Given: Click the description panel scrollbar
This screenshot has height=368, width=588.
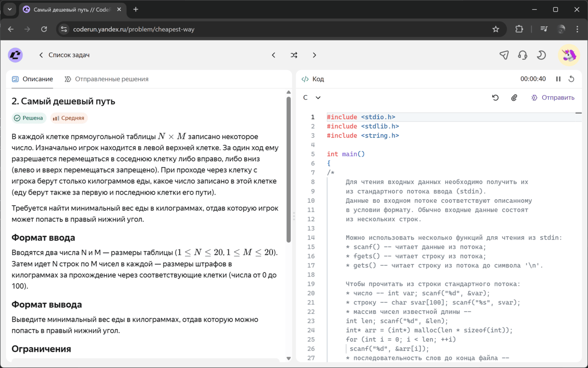Looking at the screenshot, I should 288,169.
